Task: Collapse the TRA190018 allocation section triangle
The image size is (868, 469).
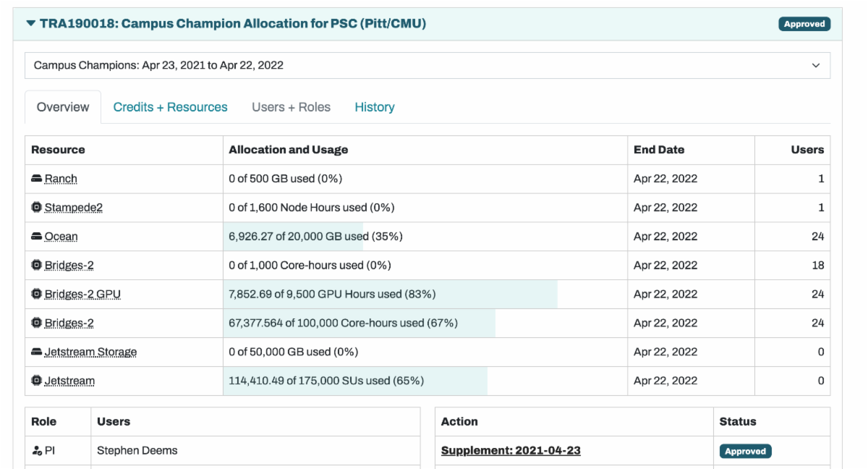Action: point(30,24)
